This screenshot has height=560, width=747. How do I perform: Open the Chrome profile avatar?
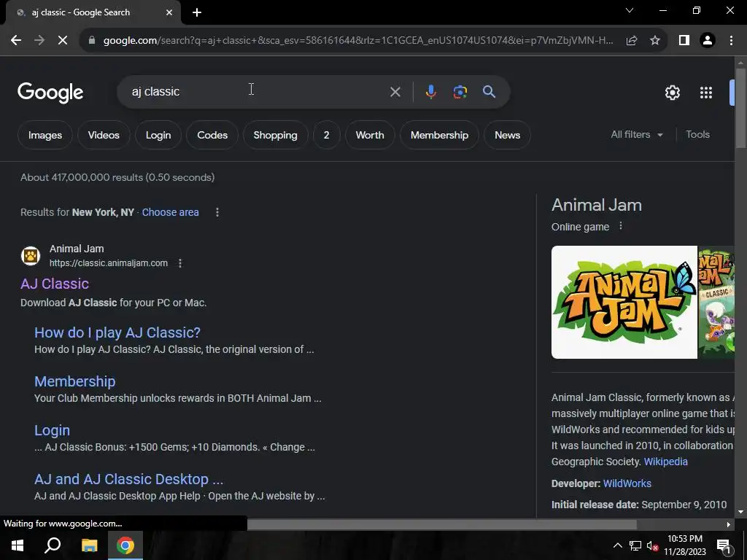click(x=708, y=41)
